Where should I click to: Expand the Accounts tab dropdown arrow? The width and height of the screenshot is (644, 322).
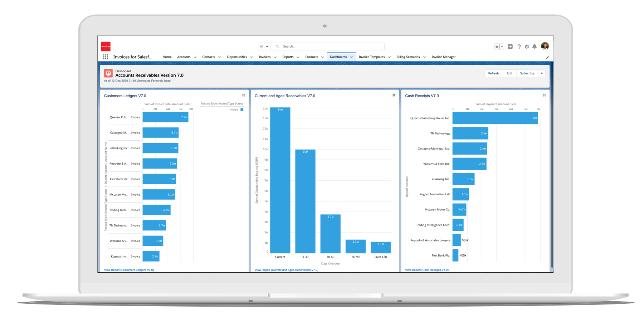(195, 57)
